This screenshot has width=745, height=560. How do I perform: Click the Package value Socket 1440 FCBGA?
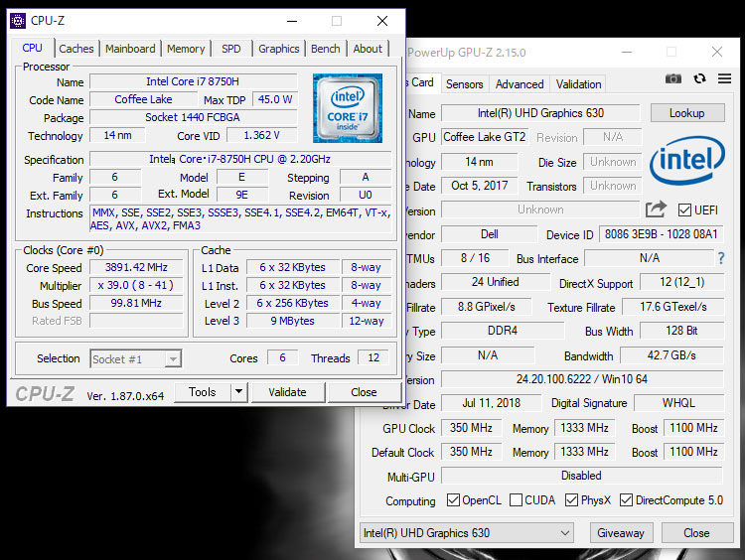click(x=193, y=117)
